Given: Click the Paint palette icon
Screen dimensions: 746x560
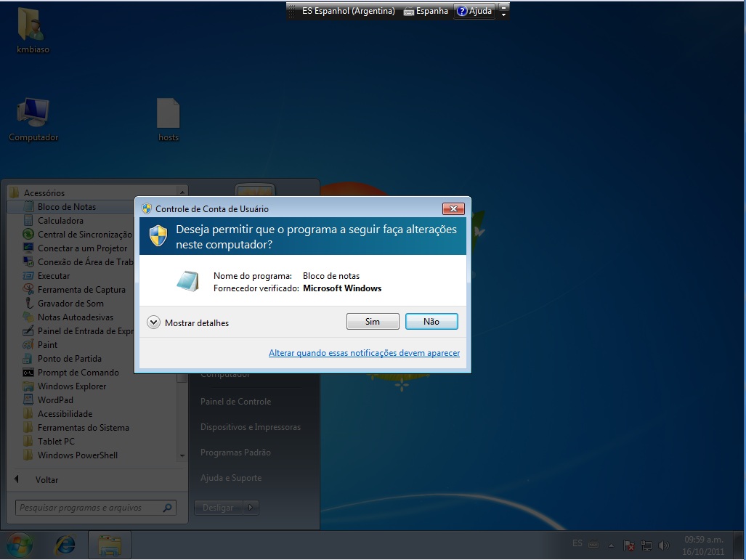Looking at the screenshot, I should (x=28, y=344).
